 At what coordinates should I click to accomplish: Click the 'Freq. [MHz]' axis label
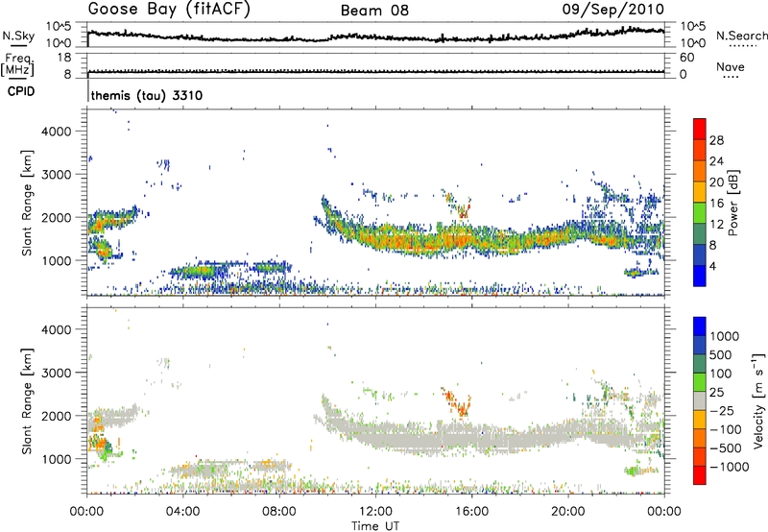point(18,65)
